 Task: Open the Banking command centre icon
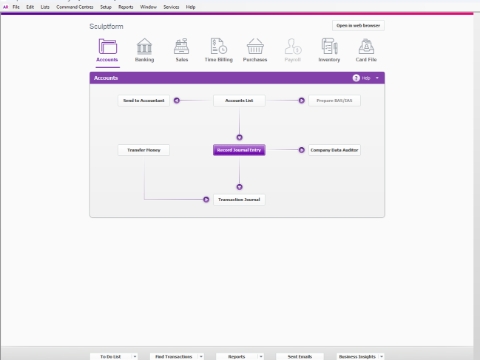(144, 46)
